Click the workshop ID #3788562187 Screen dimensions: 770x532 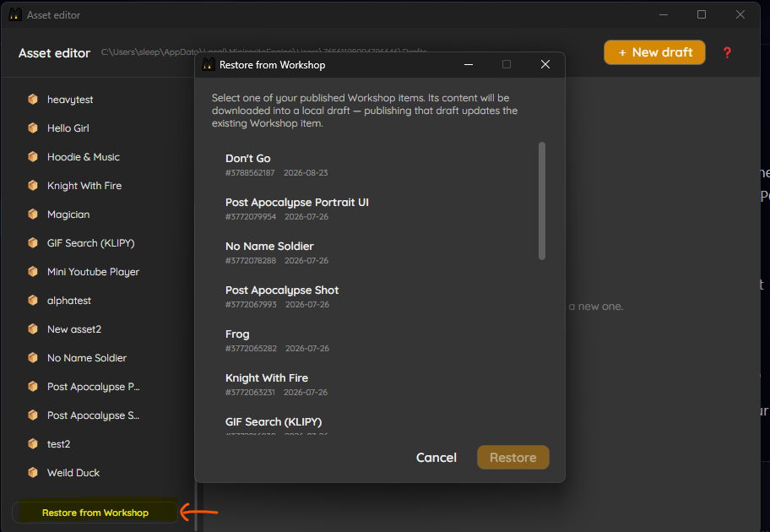coord(250,173)
